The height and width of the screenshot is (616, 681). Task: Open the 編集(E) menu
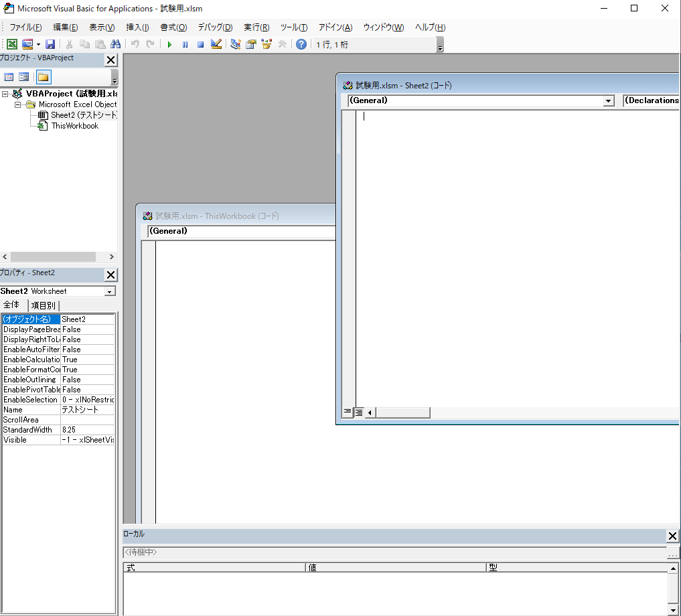[66, 27]
